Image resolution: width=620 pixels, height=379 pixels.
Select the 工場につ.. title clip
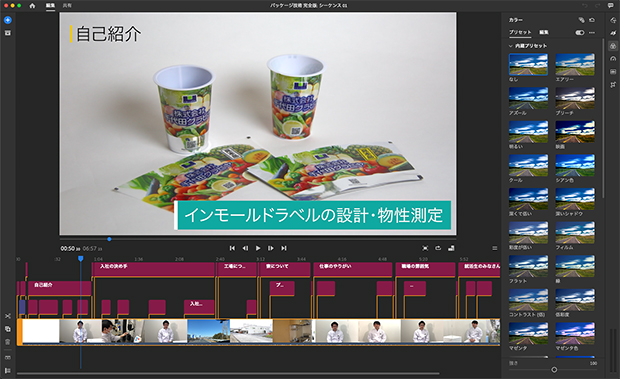pyautogui.click(x=237, y=269)
